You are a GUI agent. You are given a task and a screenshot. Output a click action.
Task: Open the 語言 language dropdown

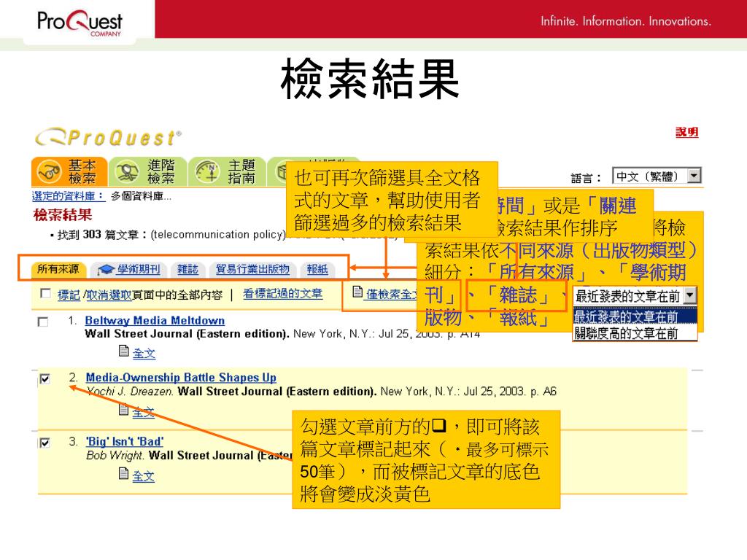(657, 176)
